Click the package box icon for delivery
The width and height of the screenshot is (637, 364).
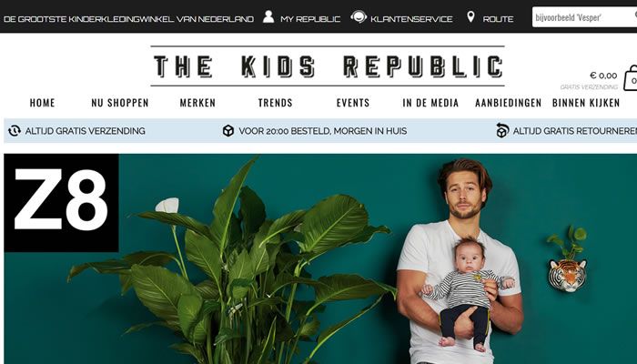(228, 130)
